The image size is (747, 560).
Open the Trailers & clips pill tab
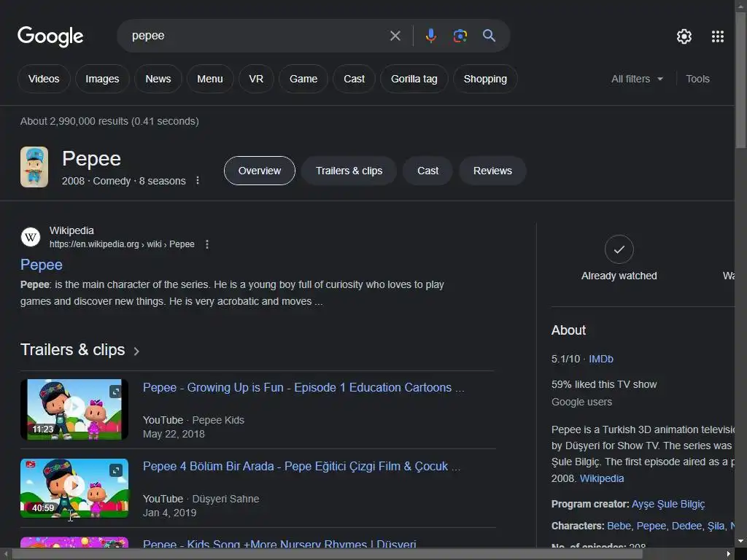pos(349,171)
